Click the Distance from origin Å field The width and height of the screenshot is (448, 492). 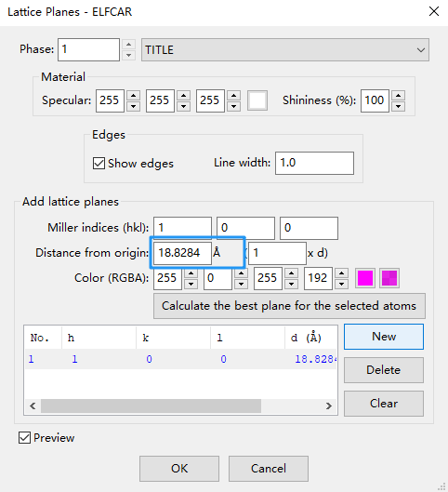point(182,253)
